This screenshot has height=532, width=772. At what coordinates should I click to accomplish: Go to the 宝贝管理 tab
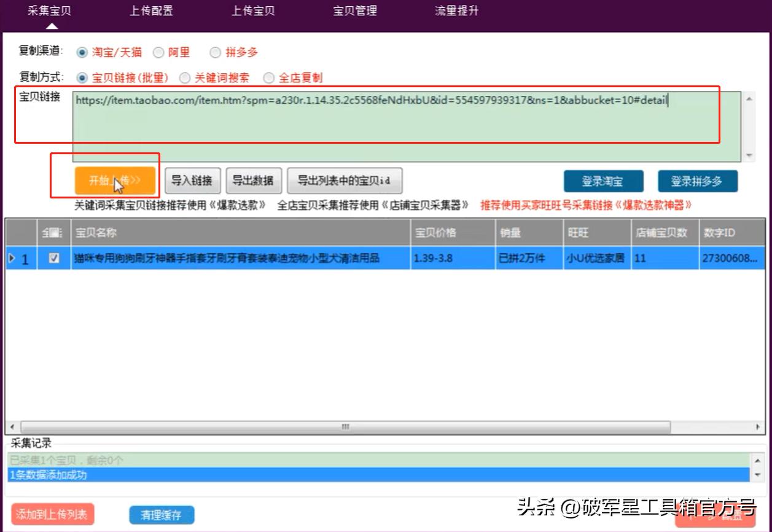coord(355,11)
